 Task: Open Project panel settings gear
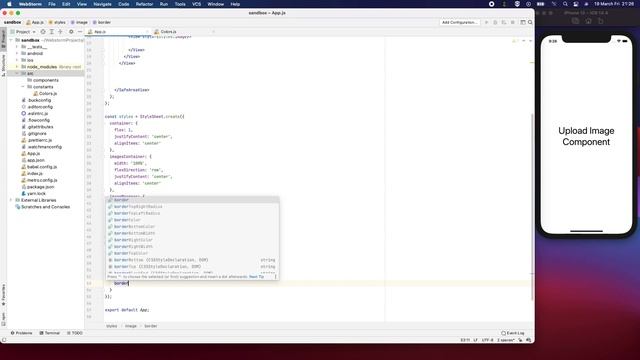coord(71,31)
